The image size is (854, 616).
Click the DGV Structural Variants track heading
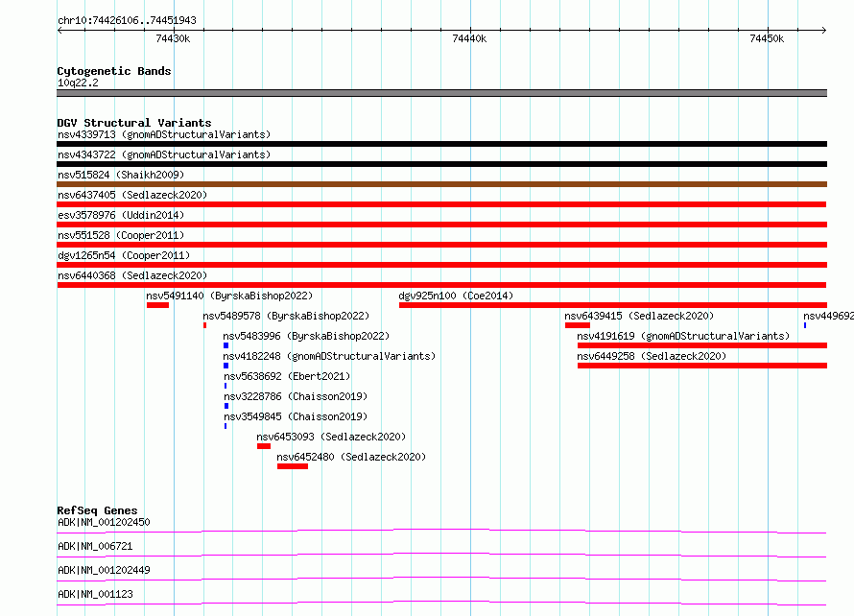pyautogui.click(x=134, y=123)
